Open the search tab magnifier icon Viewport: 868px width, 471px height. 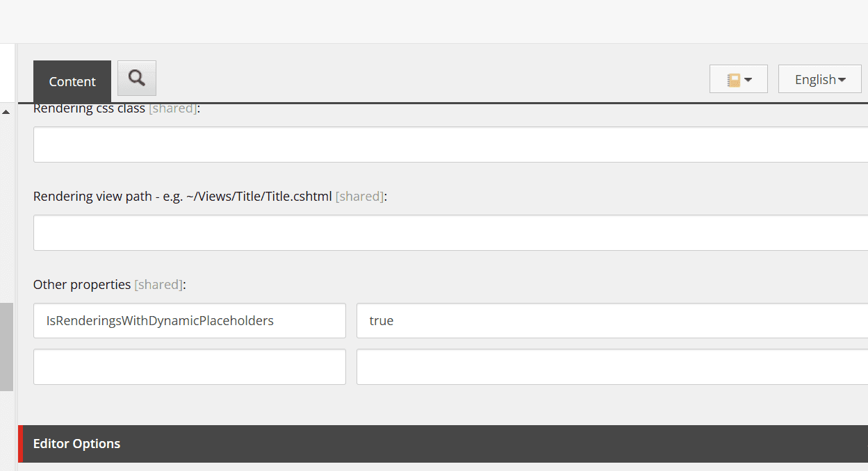(x=137, y=78)
